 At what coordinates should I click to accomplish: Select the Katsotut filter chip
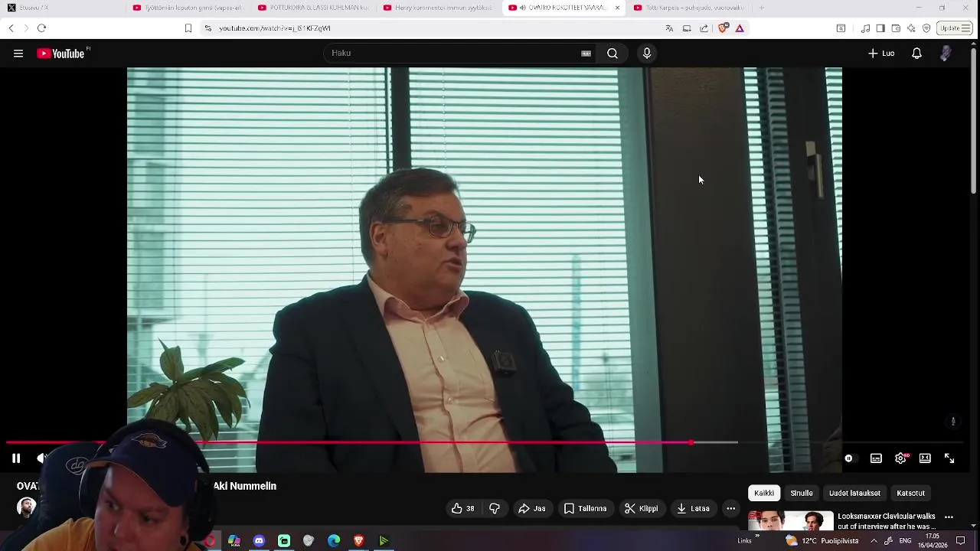point(911,493)
